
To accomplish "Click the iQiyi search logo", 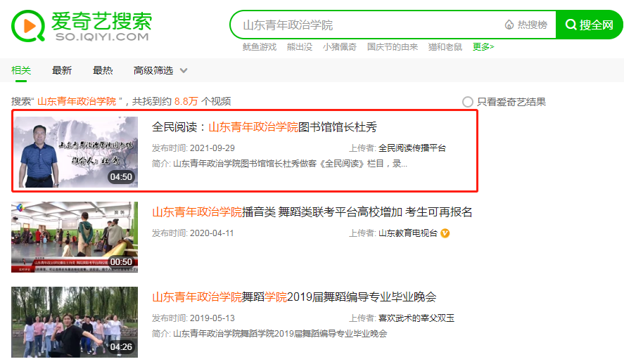I will coord(81,26).
